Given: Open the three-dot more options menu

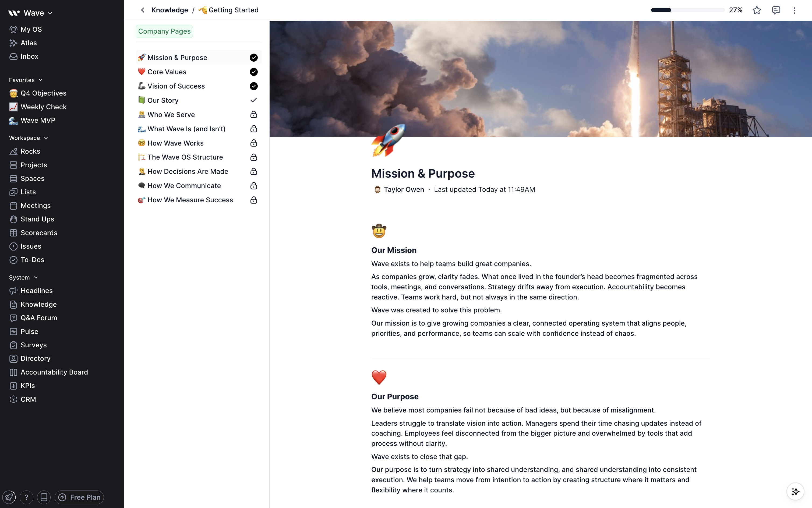Looking at the screenshot, I should [x=795, y=10].
